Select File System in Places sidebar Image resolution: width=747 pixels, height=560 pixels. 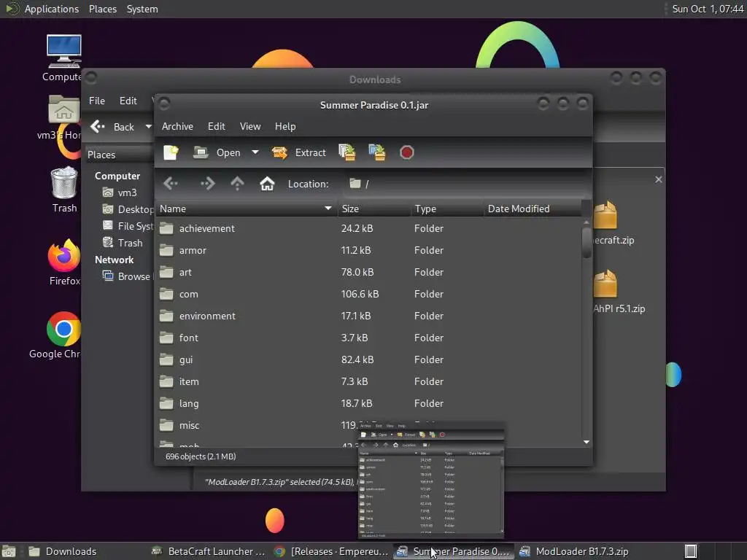coord(128,226)
